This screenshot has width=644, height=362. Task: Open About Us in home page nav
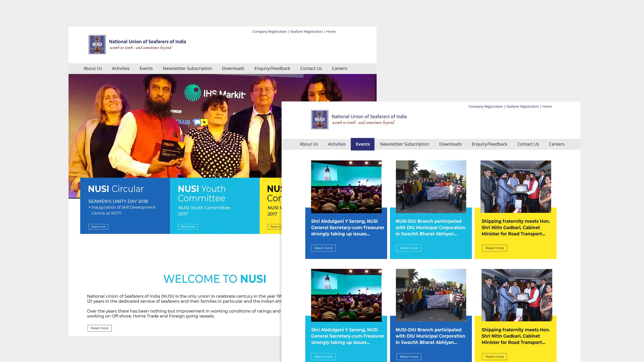(93, 68)
